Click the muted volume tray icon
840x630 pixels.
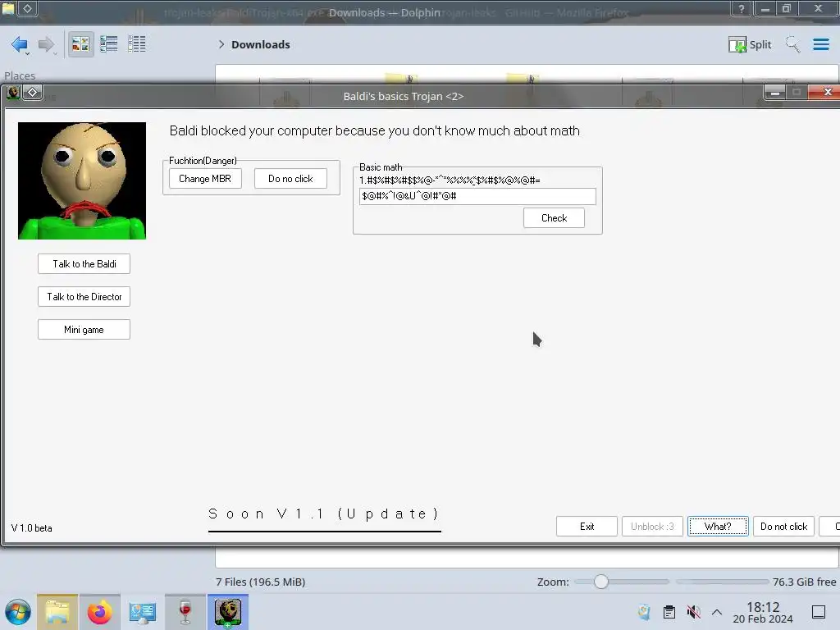[x=694, y=612]
